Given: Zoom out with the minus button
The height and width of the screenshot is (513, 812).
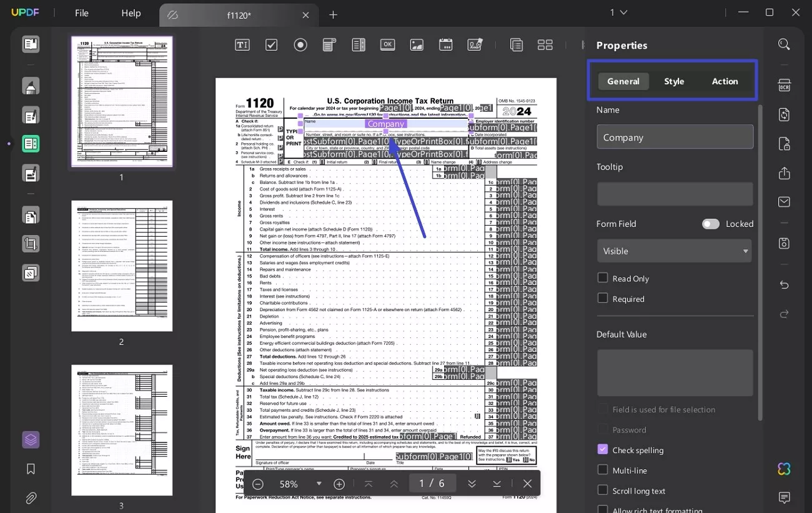Looking at the screenshot, I should click(x=258, y=484).
